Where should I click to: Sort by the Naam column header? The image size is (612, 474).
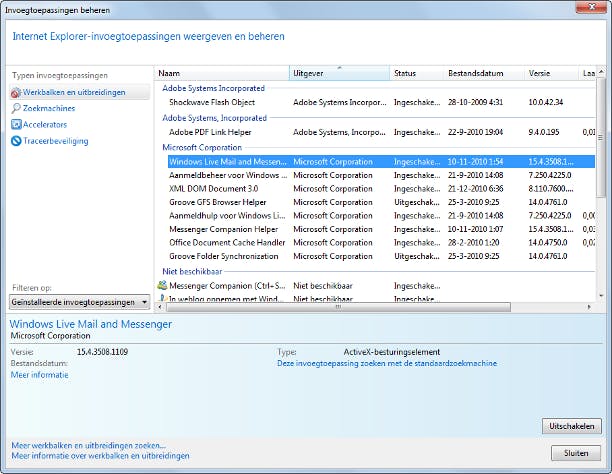click(x=222, y=73)
